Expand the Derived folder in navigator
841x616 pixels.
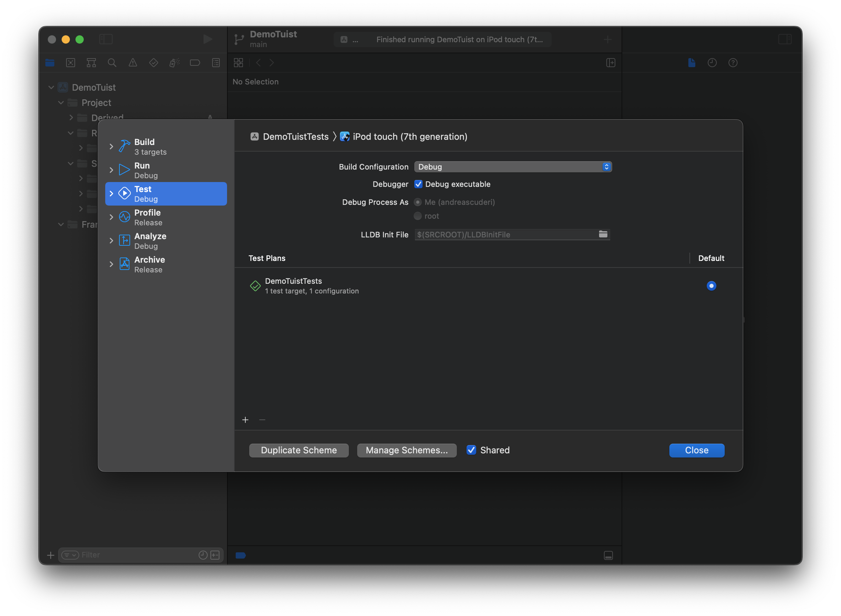tap(71, 117)
